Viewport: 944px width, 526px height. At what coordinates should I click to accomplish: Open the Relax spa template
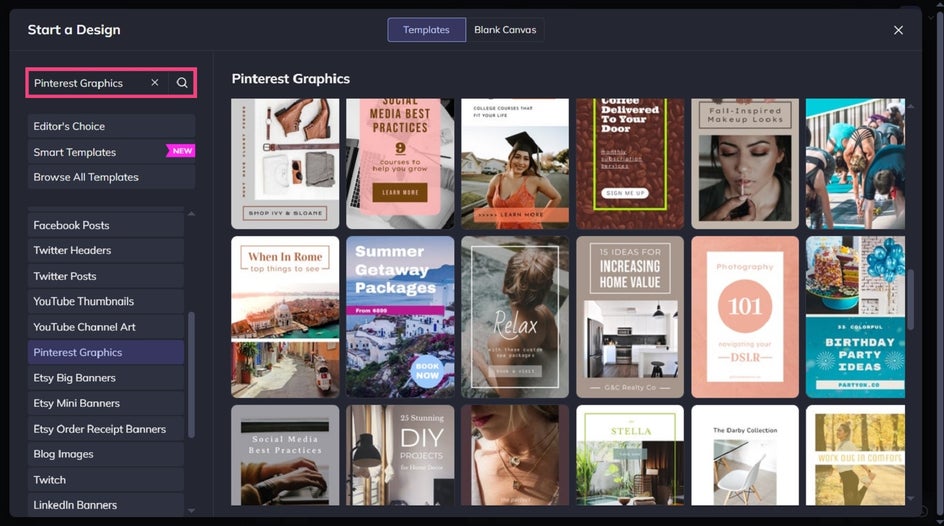click(515, 317)
